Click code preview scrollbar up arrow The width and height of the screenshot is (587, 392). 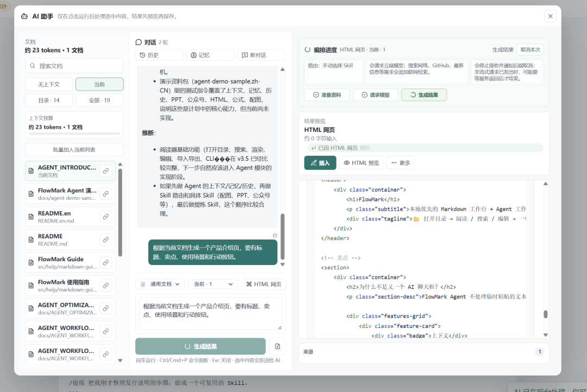click(x=546, y=184)
